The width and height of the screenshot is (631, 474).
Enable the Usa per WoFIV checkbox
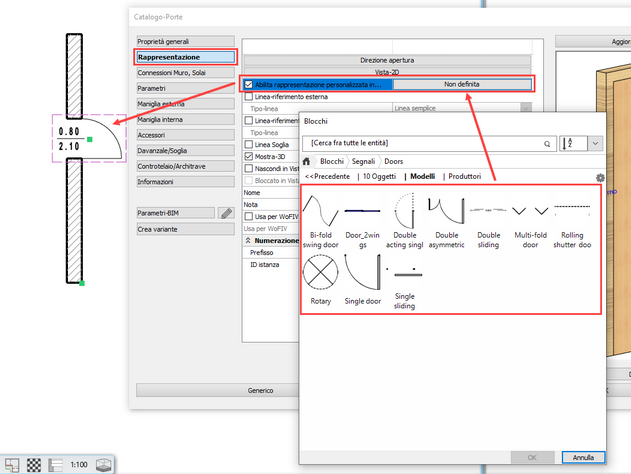[x=249, y=216]
